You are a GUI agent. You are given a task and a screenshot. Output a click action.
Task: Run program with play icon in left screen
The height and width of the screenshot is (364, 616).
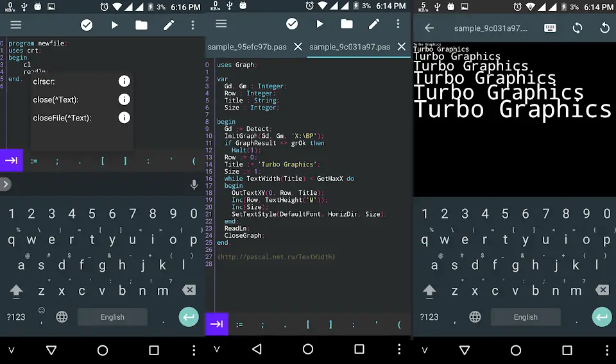[114, 25]
